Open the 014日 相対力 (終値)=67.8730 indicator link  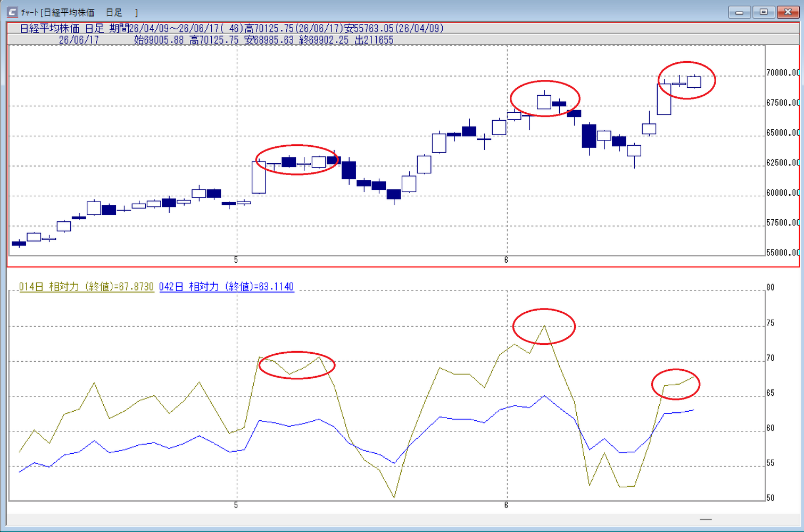pos(87,287)
